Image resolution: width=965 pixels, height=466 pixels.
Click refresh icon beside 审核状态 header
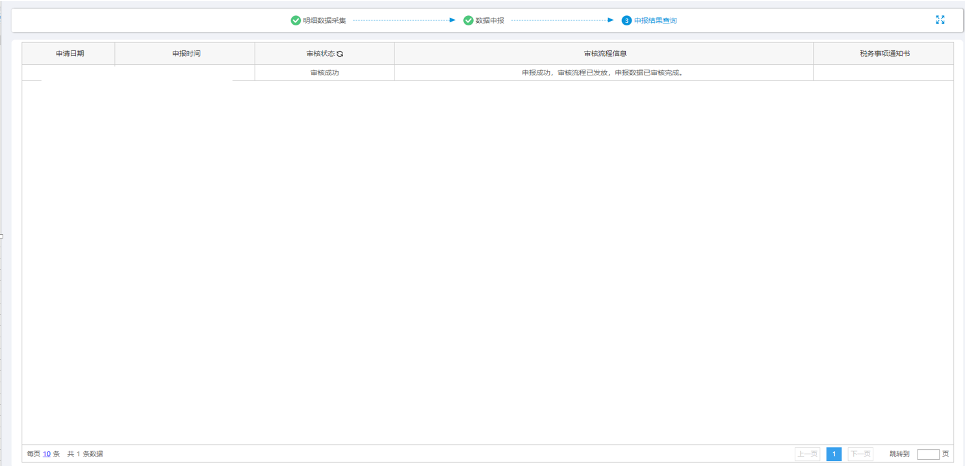pyautogui.click(x=340, y=53)
